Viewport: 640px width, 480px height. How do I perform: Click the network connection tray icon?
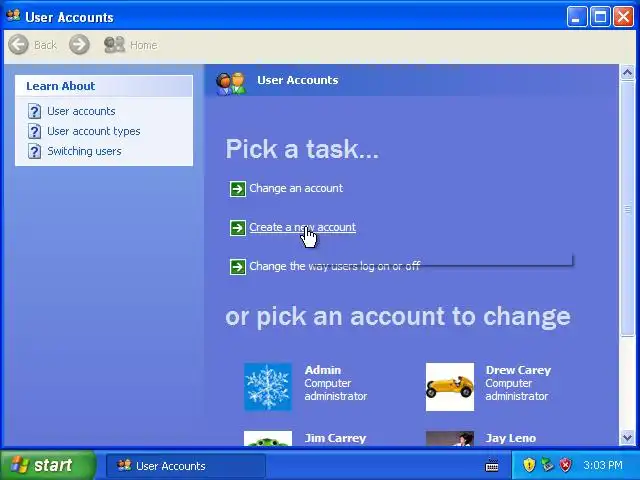pos(547,464)
